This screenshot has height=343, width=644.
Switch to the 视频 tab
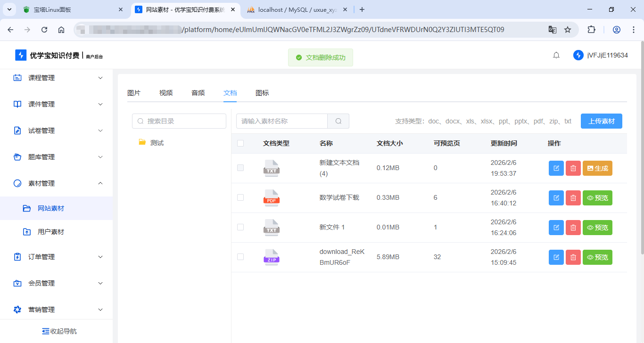(165, 93)
